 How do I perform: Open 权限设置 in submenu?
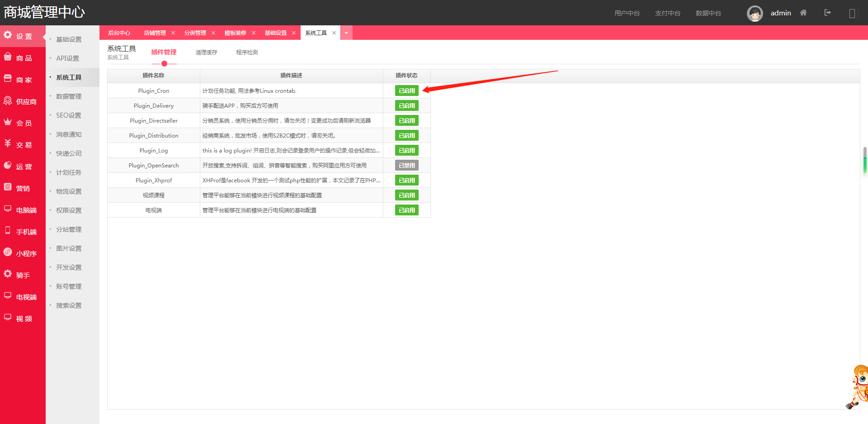tap(69, 210)
